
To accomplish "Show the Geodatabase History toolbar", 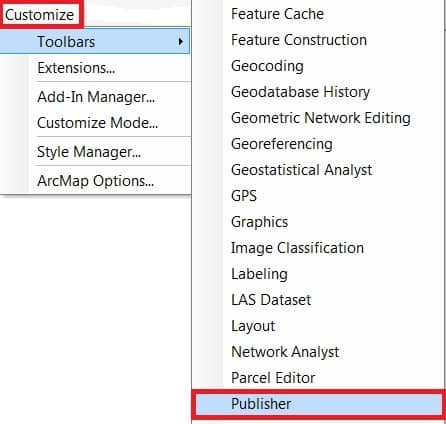I will pyautogui.click(x=319, y=92).
